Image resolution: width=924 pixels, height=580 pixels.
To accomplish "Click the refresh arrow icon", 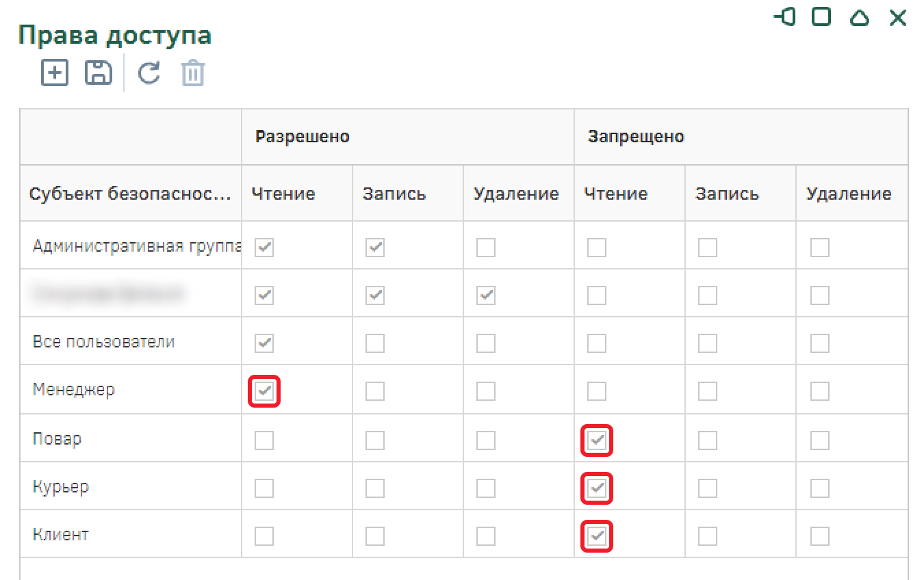I will (x=149, y=72).
